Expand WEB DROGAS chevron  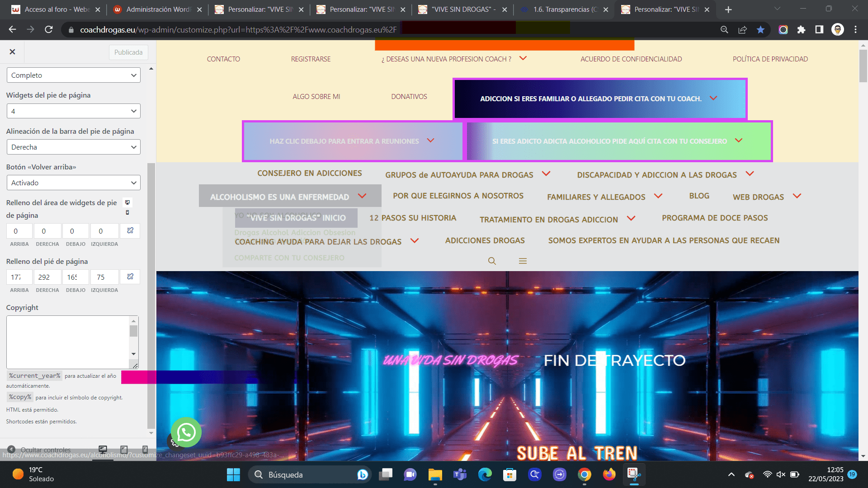click(797, 196)
